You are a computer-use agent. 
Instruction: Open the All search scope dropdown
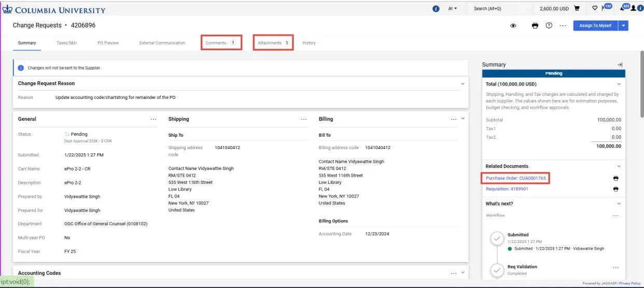[x=452, y=9]
